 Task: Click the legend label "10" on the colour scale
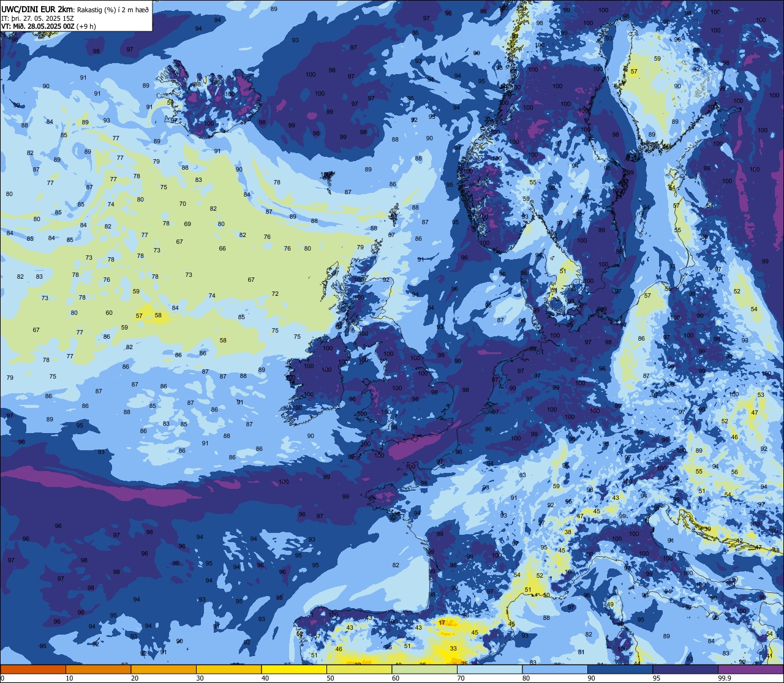coord(69,679)
